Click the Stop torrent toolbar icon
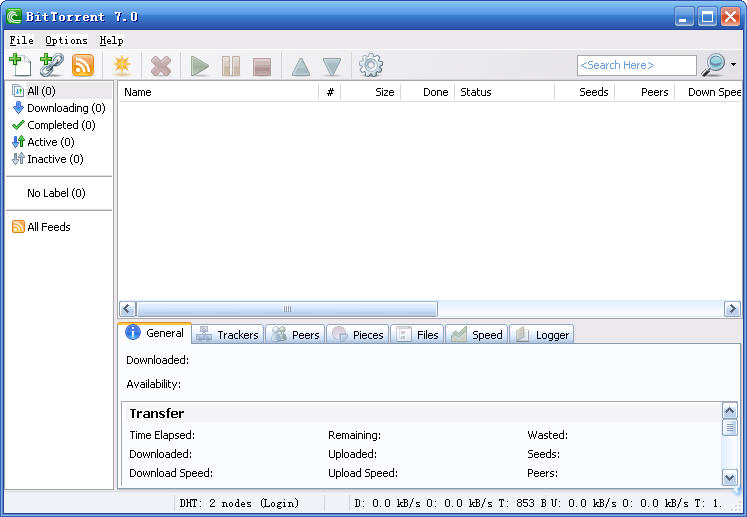This screenshot has width=747, height=517. (x=262, y=66)
